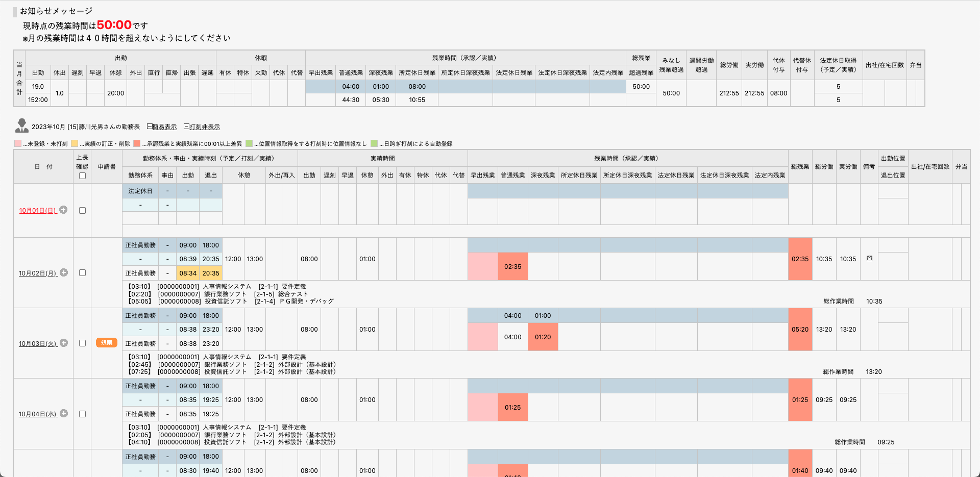The height and width of the screenshot is (477, 980).
Task: Open the 10月02日(月) date link
Action: [x=38, y=273]
